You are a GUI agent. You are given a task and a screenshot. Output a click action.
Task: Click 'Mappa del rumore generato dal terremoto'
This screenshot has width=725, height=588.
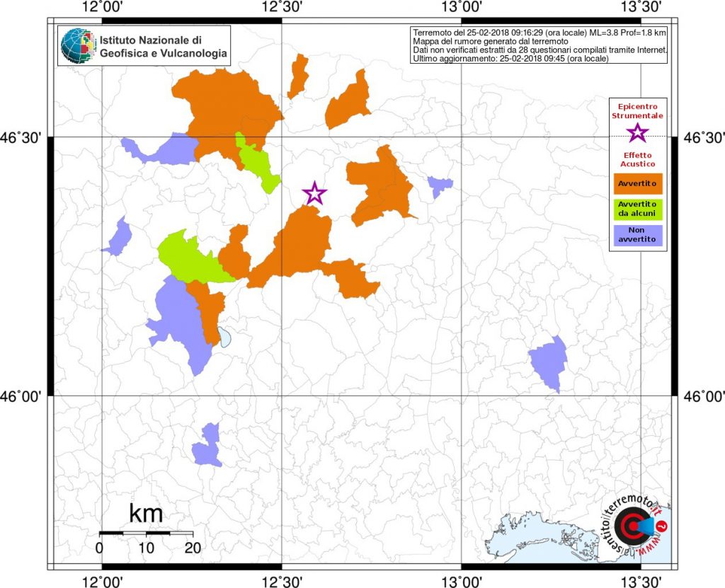491,42
